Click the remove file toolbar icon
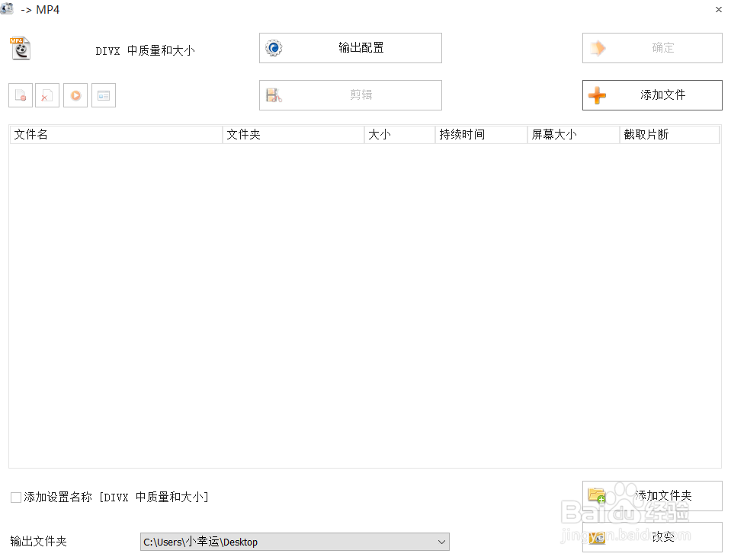 [x=21, y=95]
